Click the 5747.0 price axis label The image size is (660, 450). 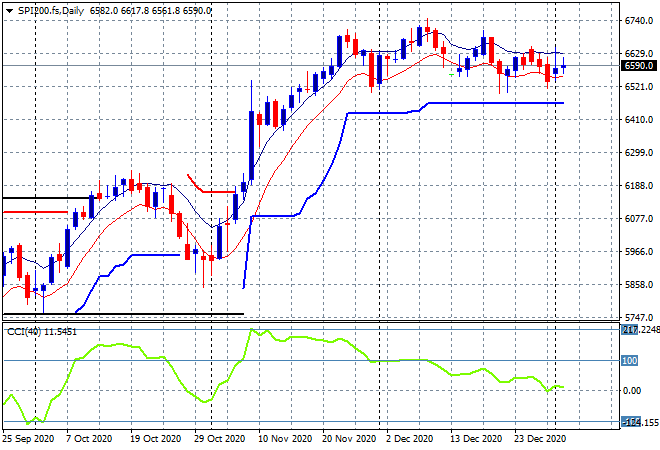(x=639, y=318)
